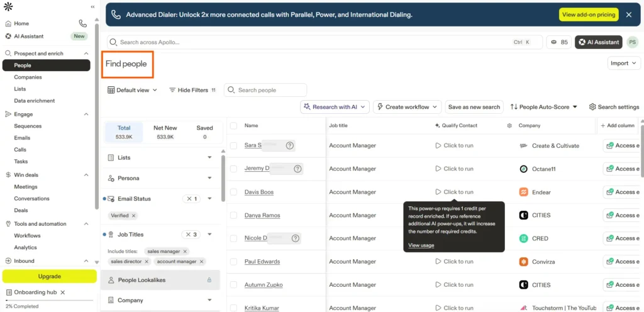Open the Convirza company logo
The width and height of the screenshot is (644, 312).
point(523,262)
